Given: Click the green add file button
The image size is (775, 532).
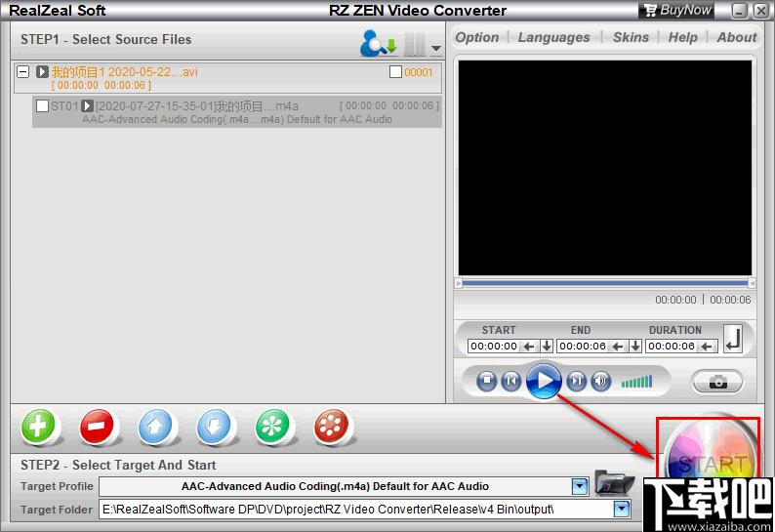Looking at the screenshot, I should coord(39,427).
